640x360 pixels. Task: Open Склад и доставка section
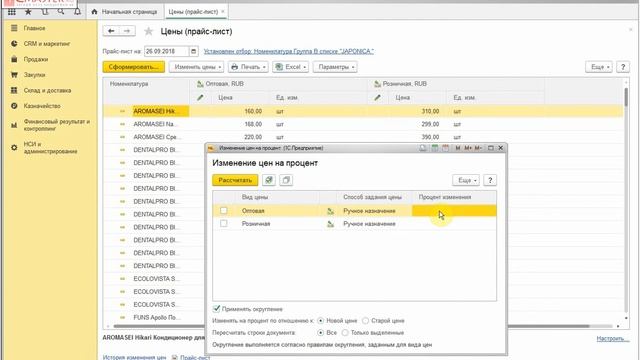[47, 90]
